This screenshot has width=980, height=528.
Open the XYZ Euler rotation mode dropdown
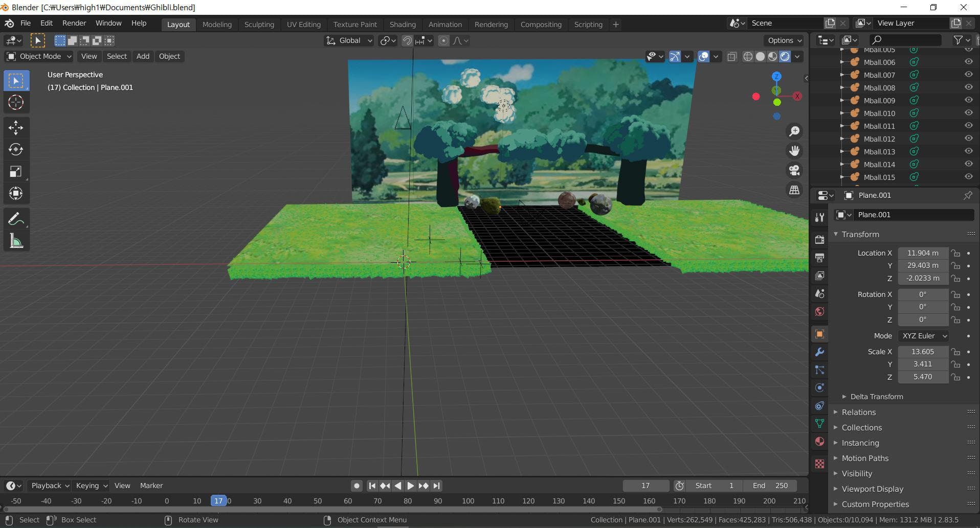(924, 336)
